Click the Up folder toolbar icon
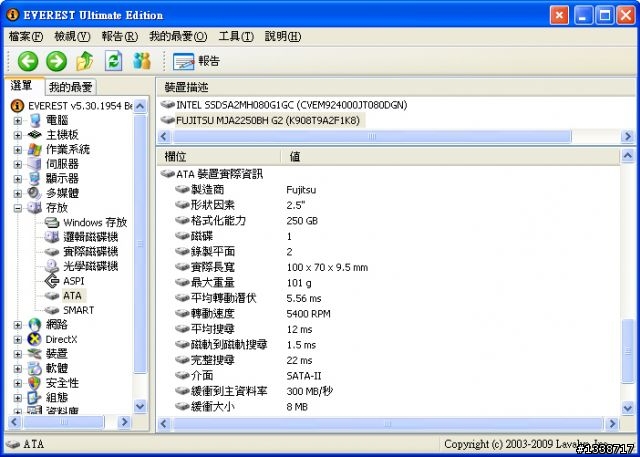The width and height of the screenshot is (640, 457). 85,61
